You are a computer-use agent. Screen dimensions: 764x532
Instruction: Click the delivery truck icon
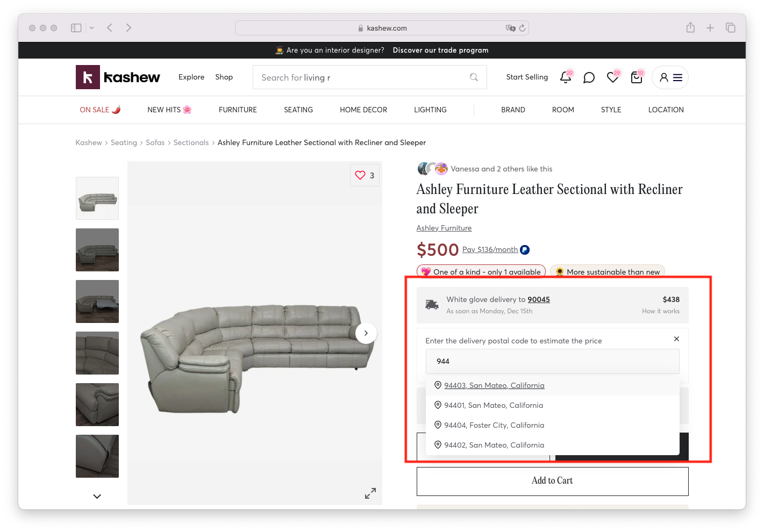432,305
